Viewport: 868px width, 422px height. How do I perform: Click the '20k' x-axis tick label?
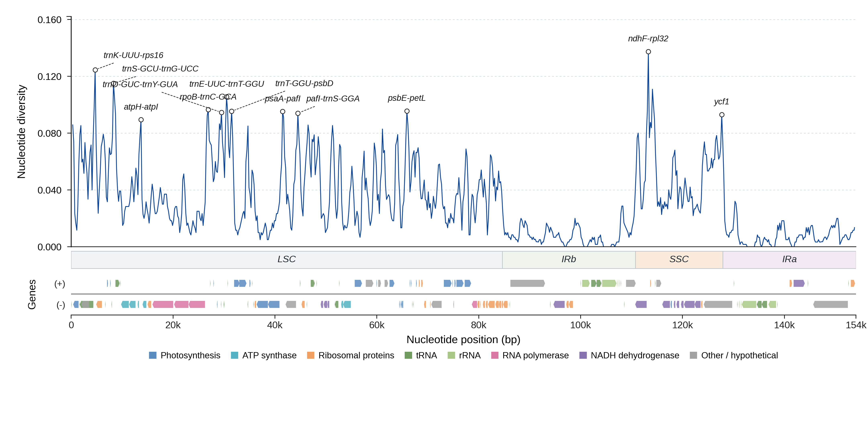tap(173, 325)
